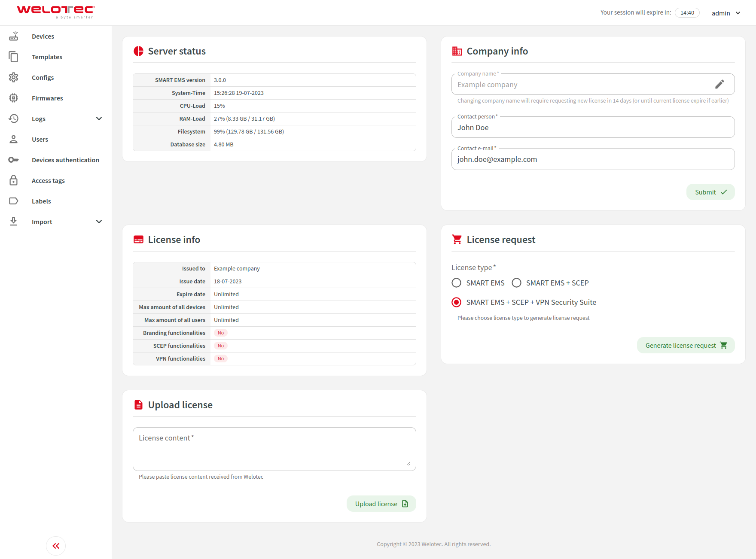Image resolution: width=756 pixels, height=559 pixels.
Task: Click the License content text area
Action: (274, 449)
